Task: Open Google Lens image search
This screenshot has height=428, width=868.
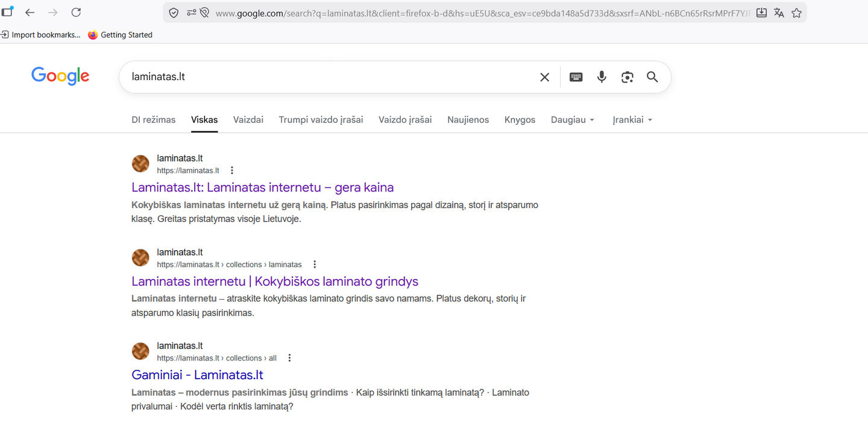Action: 627,77
